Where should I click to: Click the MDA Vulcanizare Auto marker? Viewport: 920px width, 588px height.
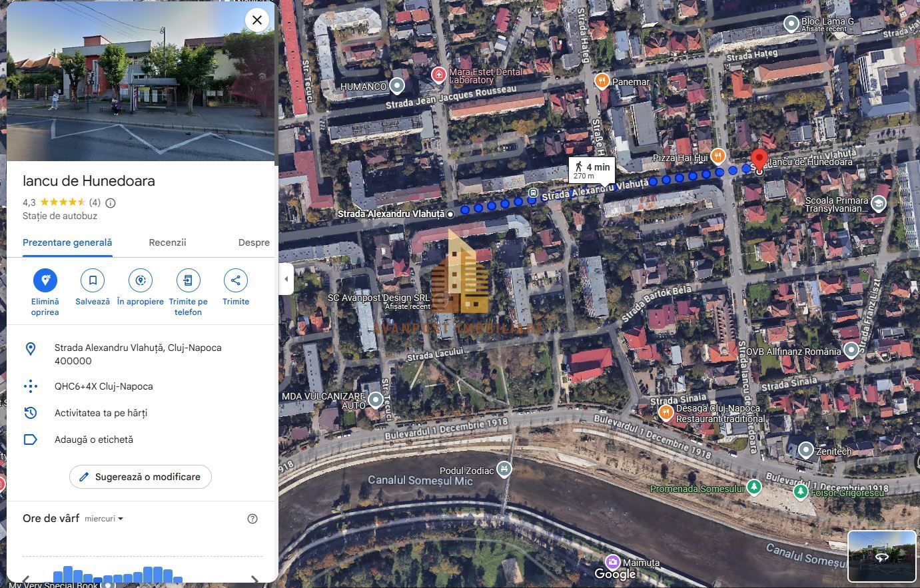tap(376, 400)
